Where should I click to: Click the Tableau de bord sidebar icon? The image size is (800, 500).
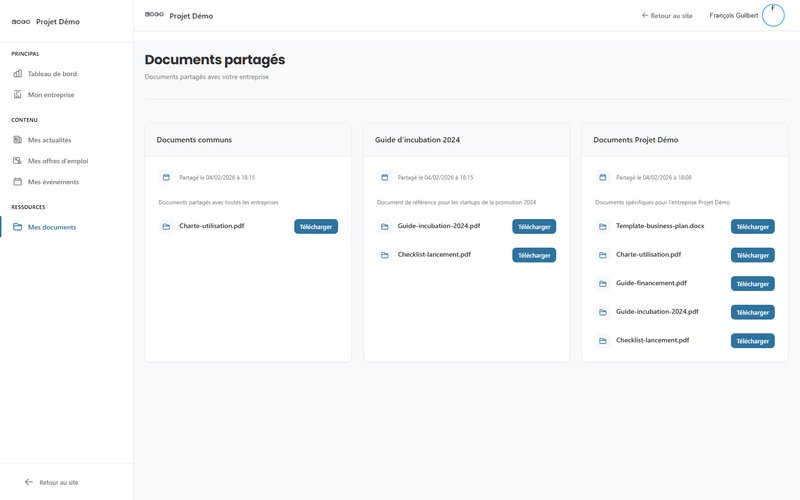point(17,74)
